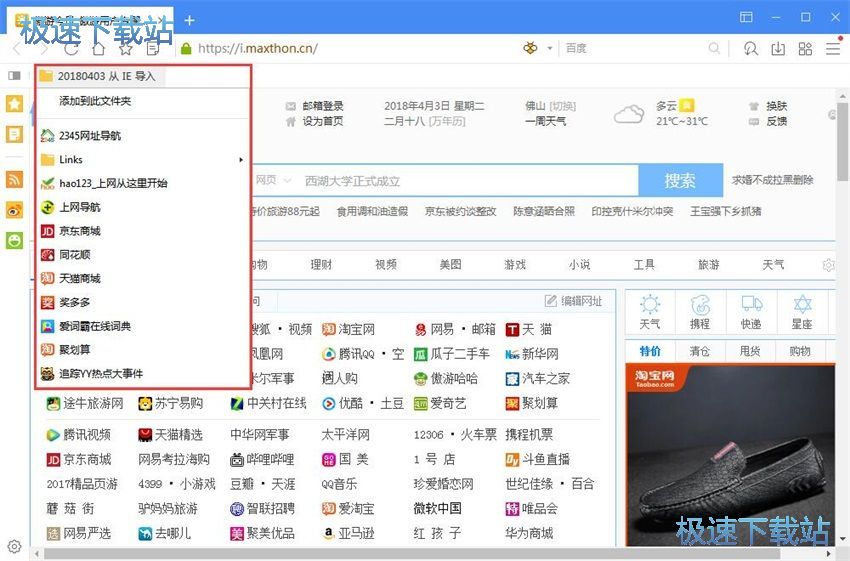Click 换肤 skin option

coord(776,106)
